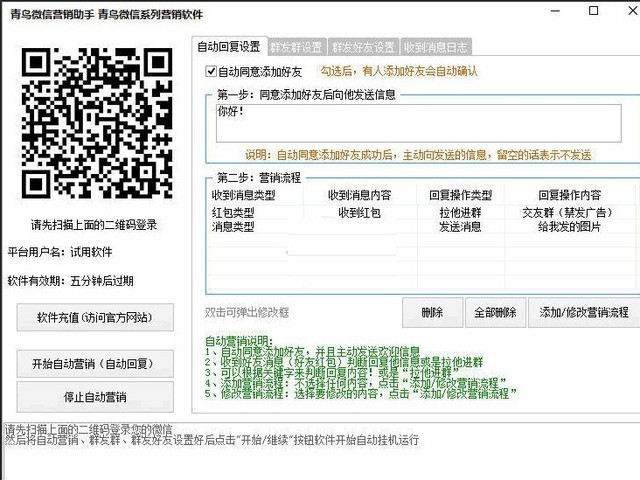Click the 平台用户名: 试用软件 label

pos(60,252)
